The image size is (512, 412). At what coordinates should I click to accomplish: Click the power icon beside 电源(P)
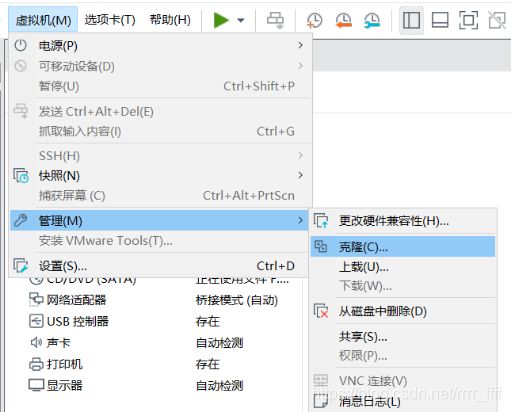coord(20,45)
